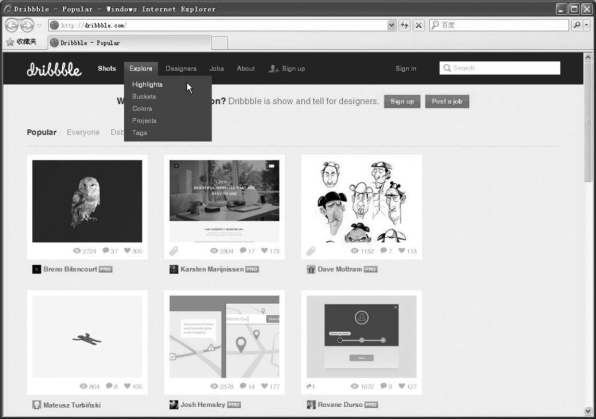Click the heart icon on Mateusz Turbiński's shot

pos(127,386)
